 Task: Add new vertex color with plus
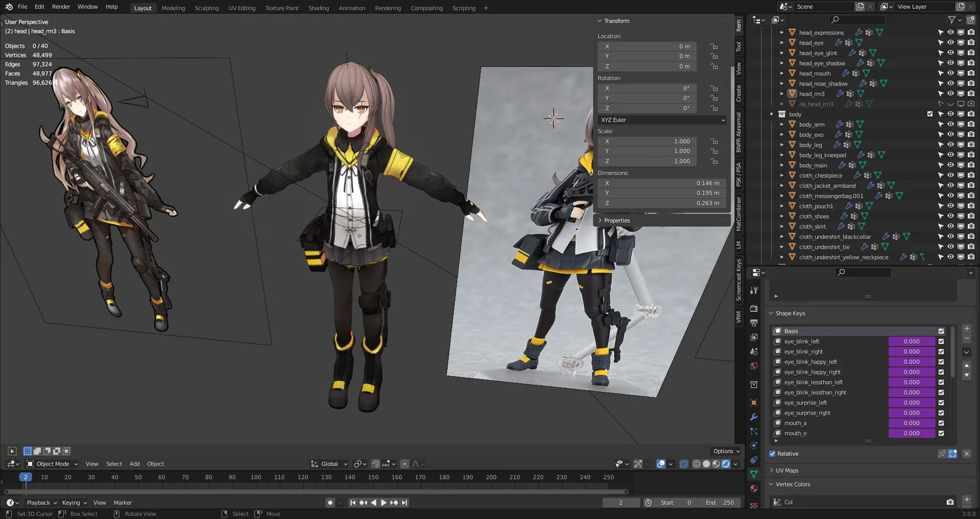[x=967, y=500]
